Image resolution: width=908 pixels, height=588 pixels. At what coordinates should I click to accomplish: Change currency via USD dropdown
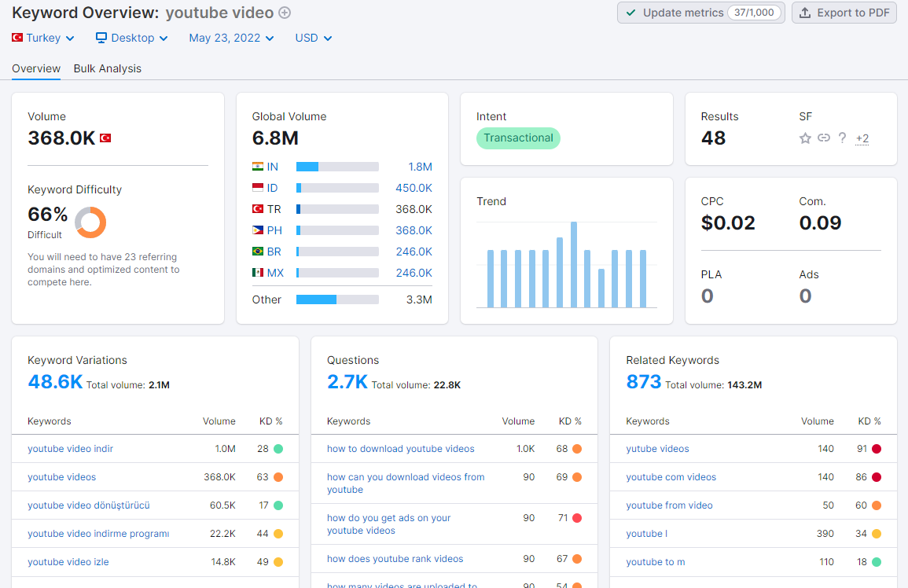pyautogui.click(x=314, y=38)
